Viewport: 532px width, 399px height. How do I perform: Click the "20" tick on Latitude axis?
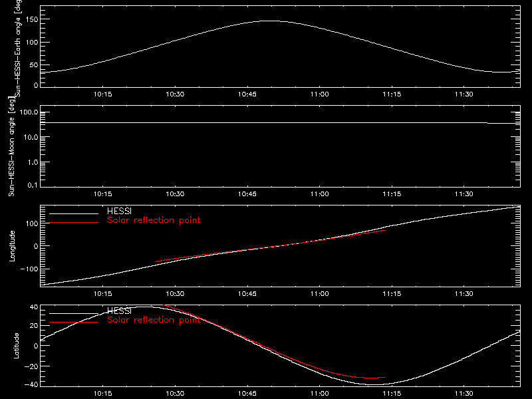(34, 326)
